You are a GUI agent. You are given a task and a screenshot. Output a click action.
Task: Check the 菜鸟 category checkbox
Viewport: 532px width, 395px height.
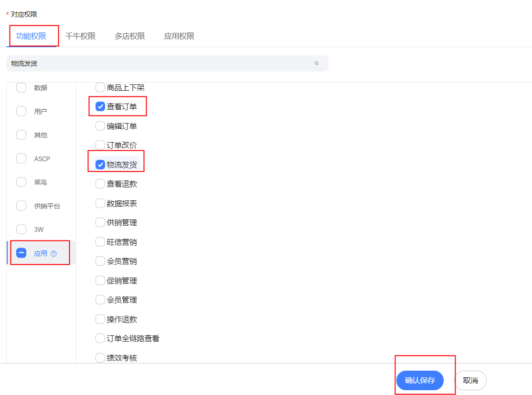pos(21,182)
